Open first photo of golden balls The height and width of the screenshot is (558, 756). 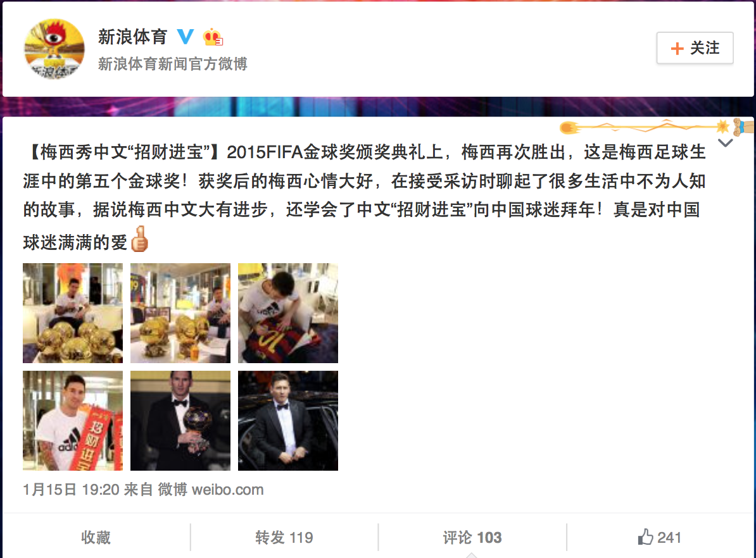73,313
